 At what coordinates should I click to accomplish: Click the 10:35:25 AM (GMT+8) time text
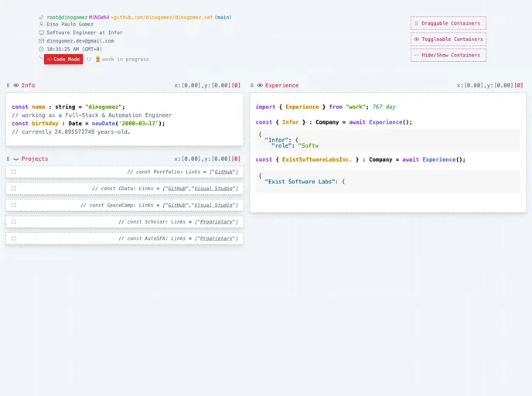pyautogui.click(x=74, y=49)
